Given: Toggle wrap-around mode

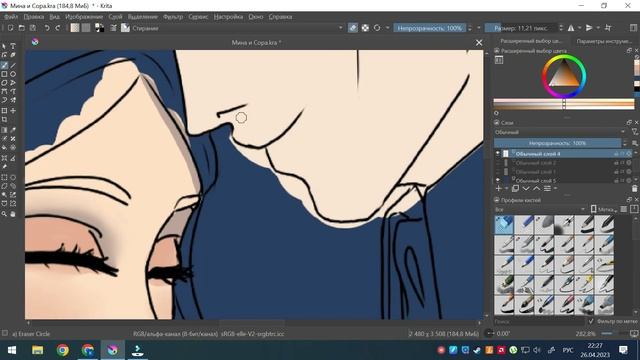Looking at the screenshot, I should click(x=608, y=28).
